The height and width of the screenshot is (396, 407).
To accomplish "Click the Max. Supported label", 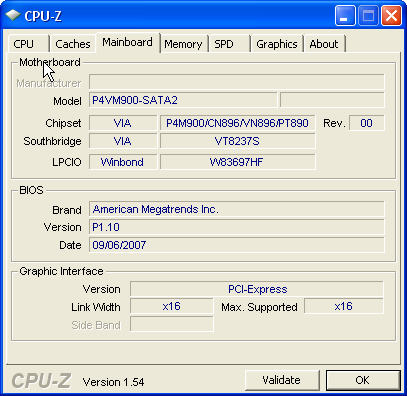I will [259, 307].
